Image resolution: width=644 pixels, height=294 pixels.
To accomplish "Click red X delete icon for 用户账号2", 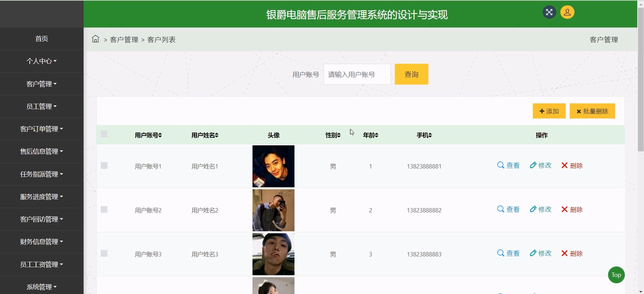I will (564, 209).
